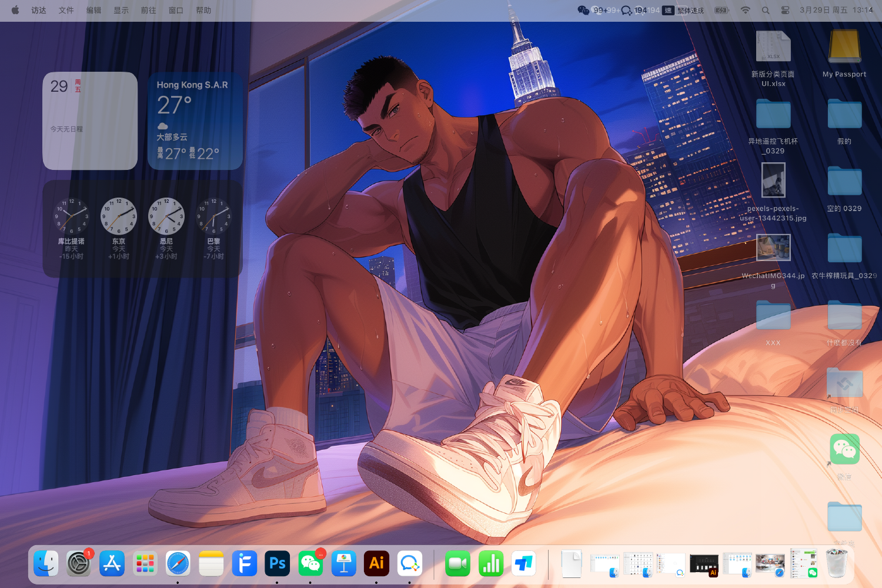This screenshot has width=882, height=588.
Task: Launch the App Store from the Dock
Action: pyautogui.click(x=112, y=563)
